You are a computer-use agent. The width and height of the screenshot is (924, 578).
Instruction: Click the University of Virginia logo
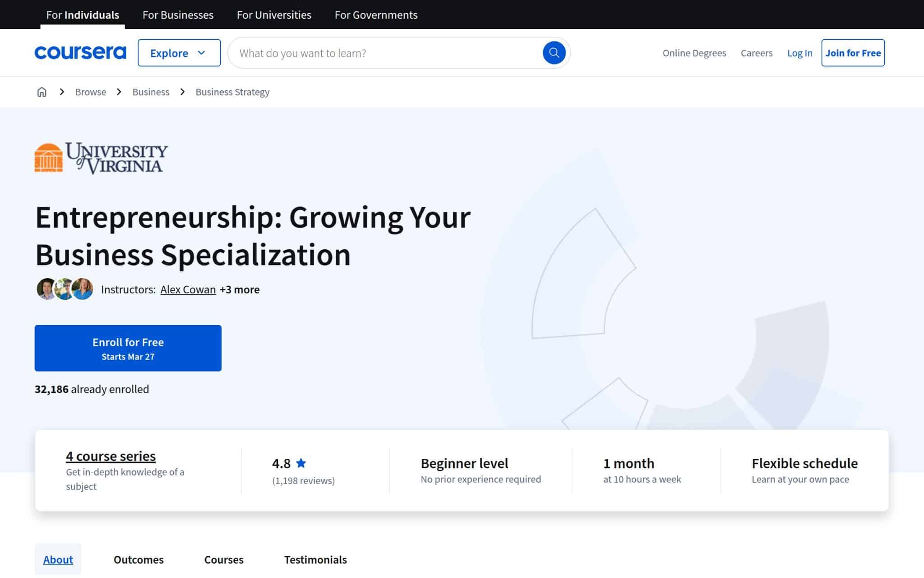pyautogui.click(x=101, y=158)
